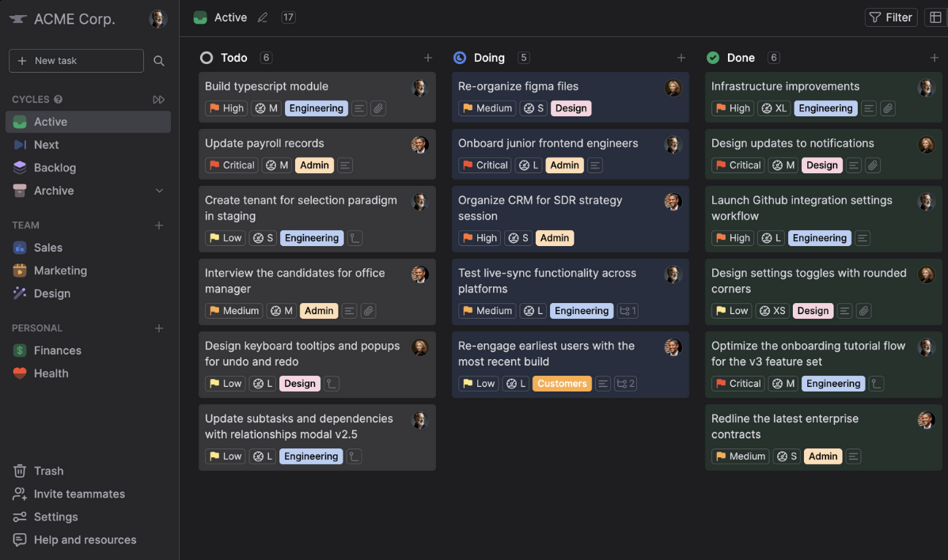The image size is (948, 560).
Task: Open the Update subtasks and dependencies card
Action: [317, 437]
